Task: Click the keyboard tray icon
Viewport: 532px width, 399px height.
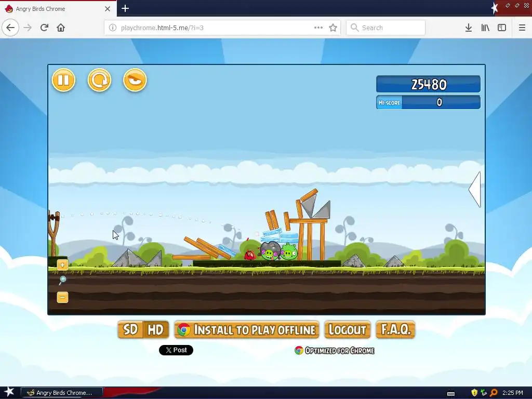Action: 451,393
